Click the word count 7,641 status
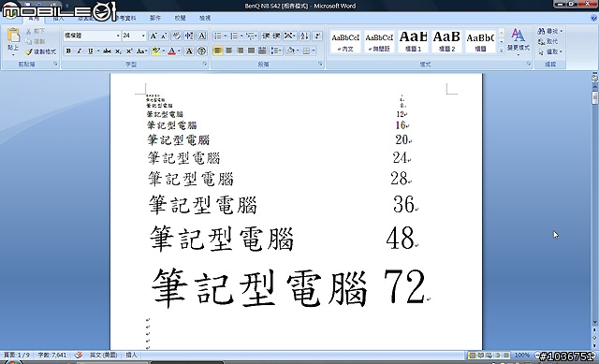Screen dimensions: 599x364 pyautogui.click(x=52, y=355)
